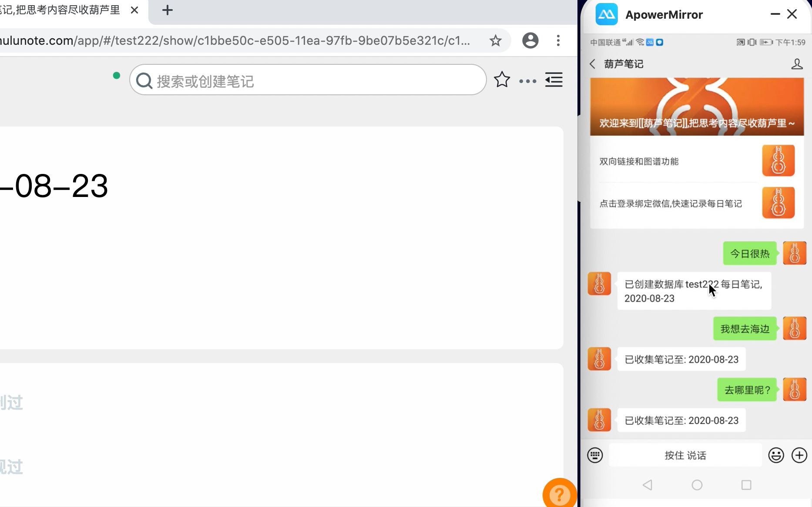Screen dimensions: 812x507
Task: Open the emoji picker in chat
Action: (776, 455)
